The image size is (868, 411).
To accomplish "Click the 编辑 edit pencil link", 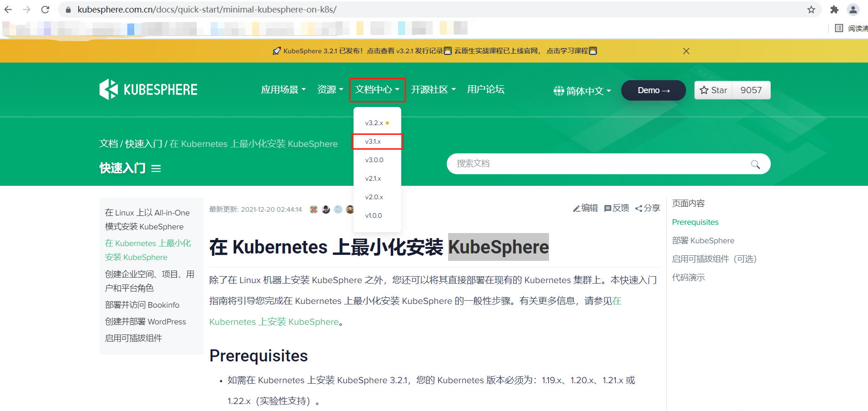I will (x=585, y=208).
